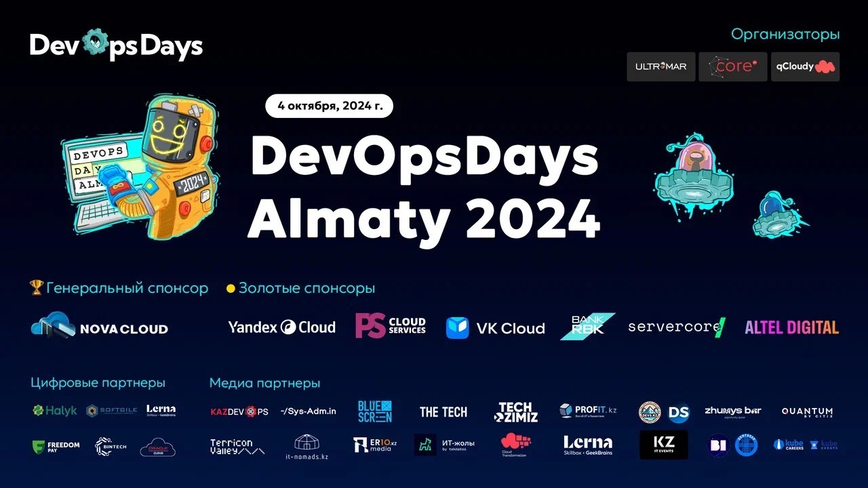Image resolution: width=868 pixels, height=488 pixels.
Task: Click the "Цифровые партнеры" heading
Action: [98, 383]
